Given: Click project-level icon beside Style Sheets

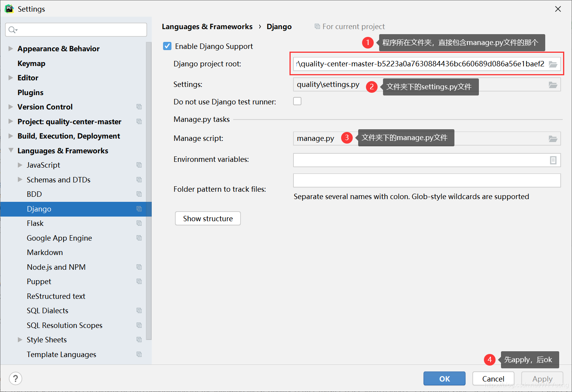Looking at the screenshot, I should pos(139,340).
